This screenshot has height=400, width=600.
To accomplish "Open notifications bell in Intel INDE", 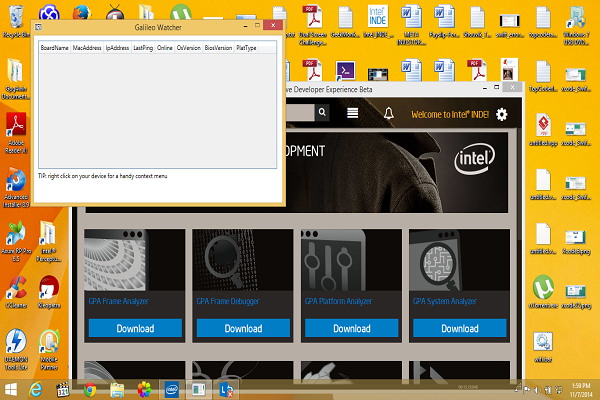I will coord(389,113).
